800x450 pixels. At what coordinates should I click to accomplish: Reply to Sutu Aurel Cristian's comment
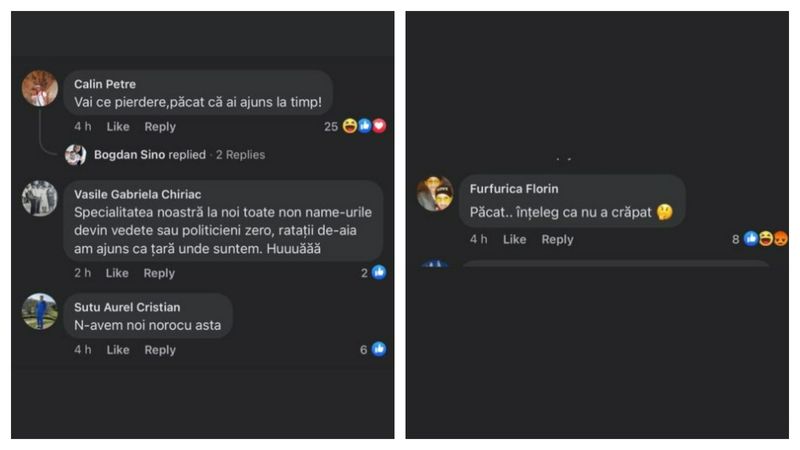[x=160, y=350]
